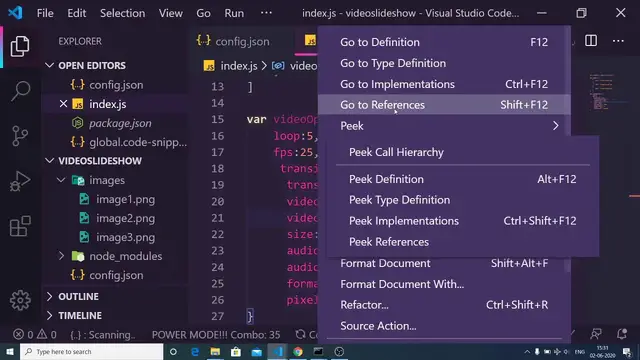Open notifications bell in status bar
The image size is (640, 360).
coord(622,334)
